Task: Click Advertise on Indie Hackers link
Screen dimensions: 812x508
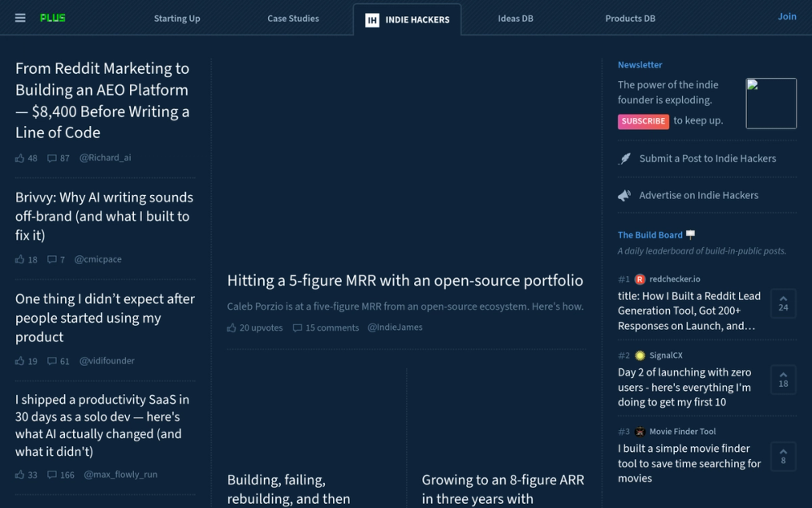Action: [x=698, y=195]
